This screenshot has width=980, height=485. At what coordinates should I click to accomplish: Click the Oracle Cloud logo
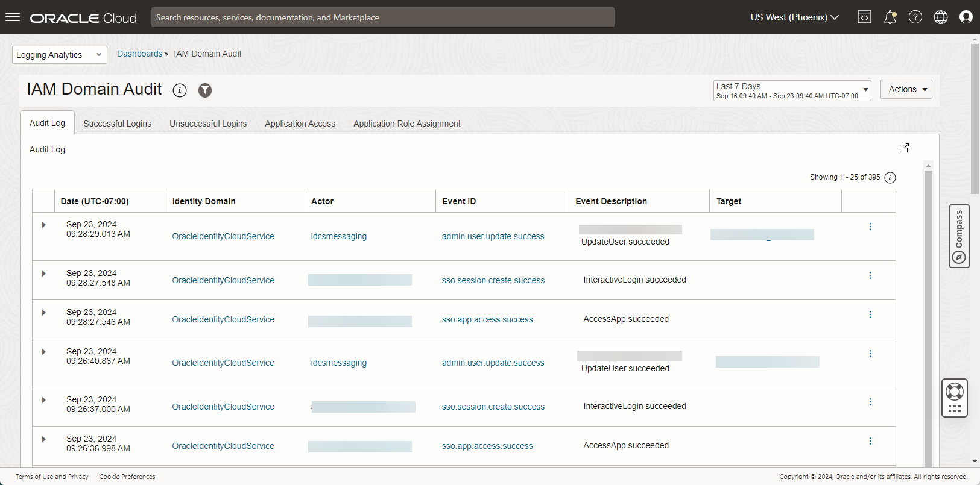tap(83, 18)
